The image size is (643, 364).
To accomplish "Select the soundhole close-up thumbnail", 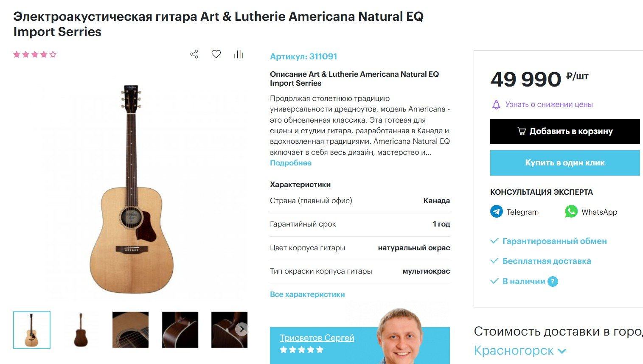I will tap(130, 330).
